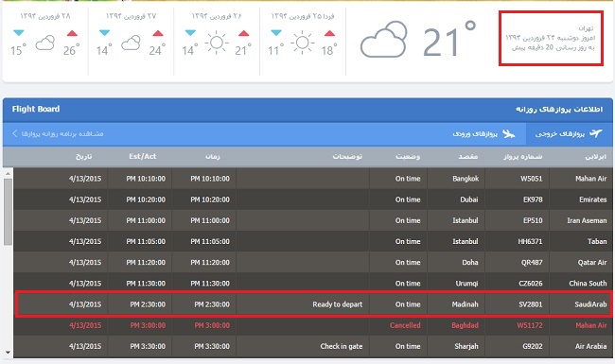
Task: Switch to incoming flights tab with landing plane
Action: tap(483, 134)
